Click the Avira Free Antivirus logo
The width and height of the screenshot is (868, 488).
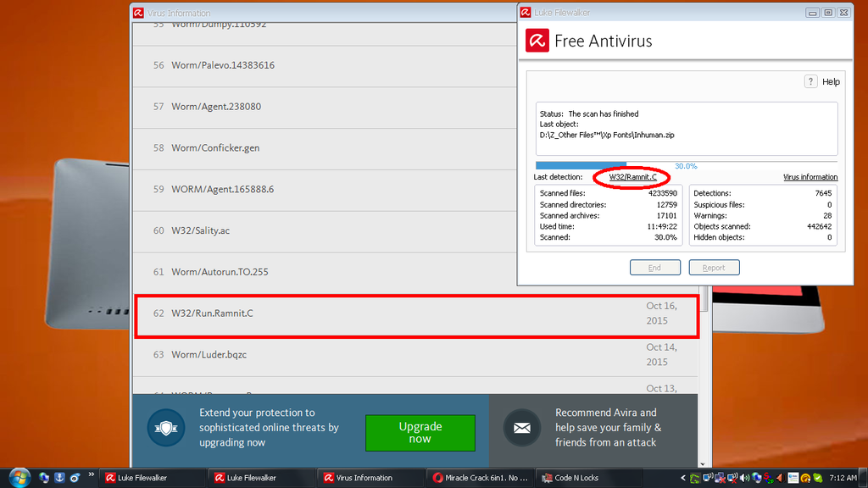537,41
